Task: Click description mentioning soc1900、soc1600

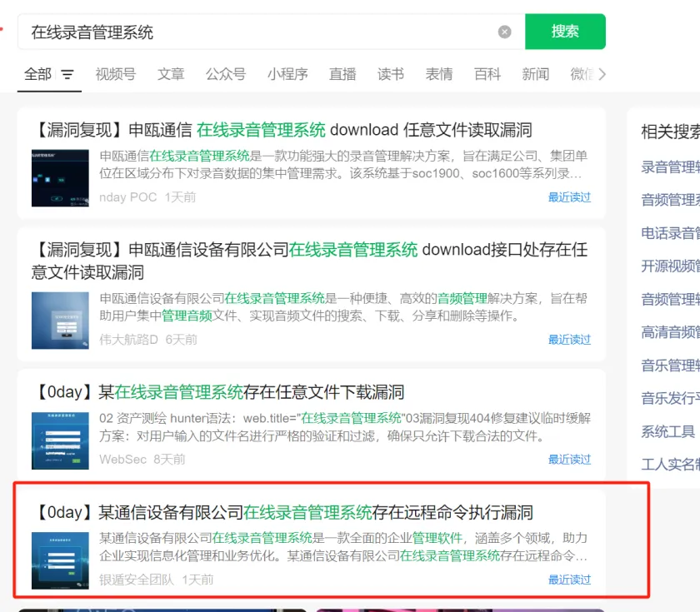Action: [x=342, y=165]
